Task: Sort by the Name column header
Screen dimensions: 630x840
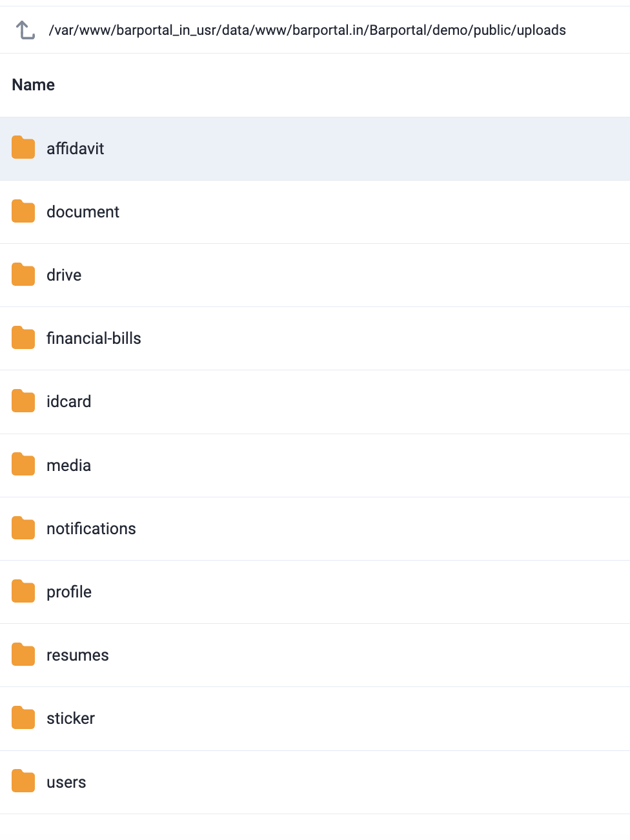Action: (x=34, y=85)
